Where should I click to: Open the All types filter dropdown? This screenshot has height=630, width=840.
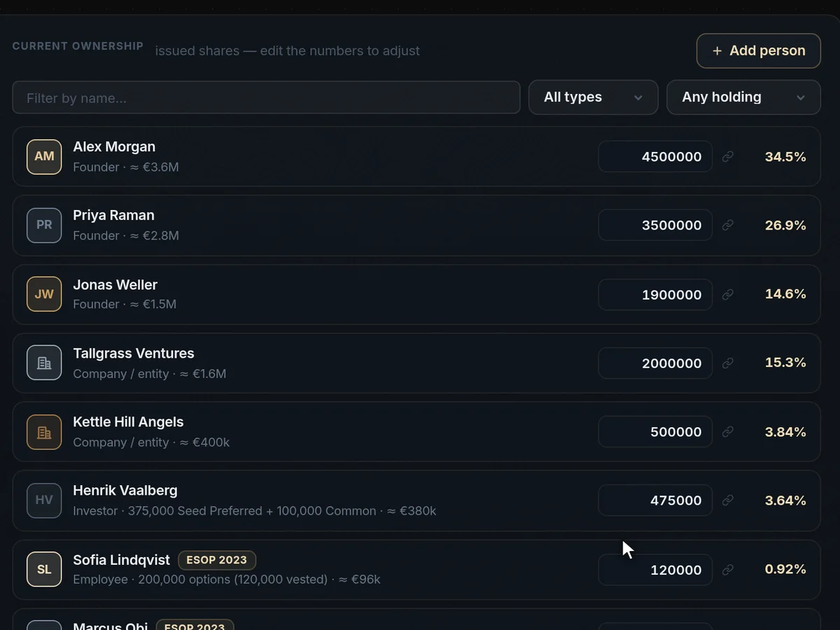tap(593, 97)
